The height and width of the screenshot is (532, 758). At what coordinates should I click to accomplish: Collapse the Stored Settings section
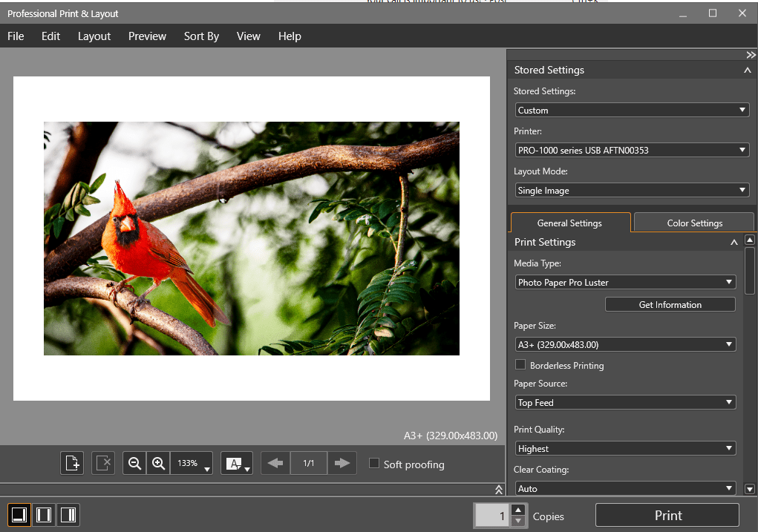[747, 70]
